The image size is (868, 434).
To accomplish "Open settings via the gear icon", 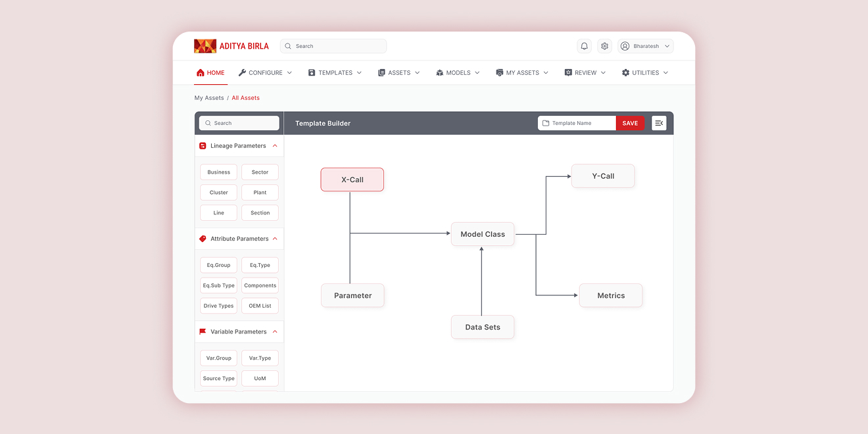I will point(604,46).
